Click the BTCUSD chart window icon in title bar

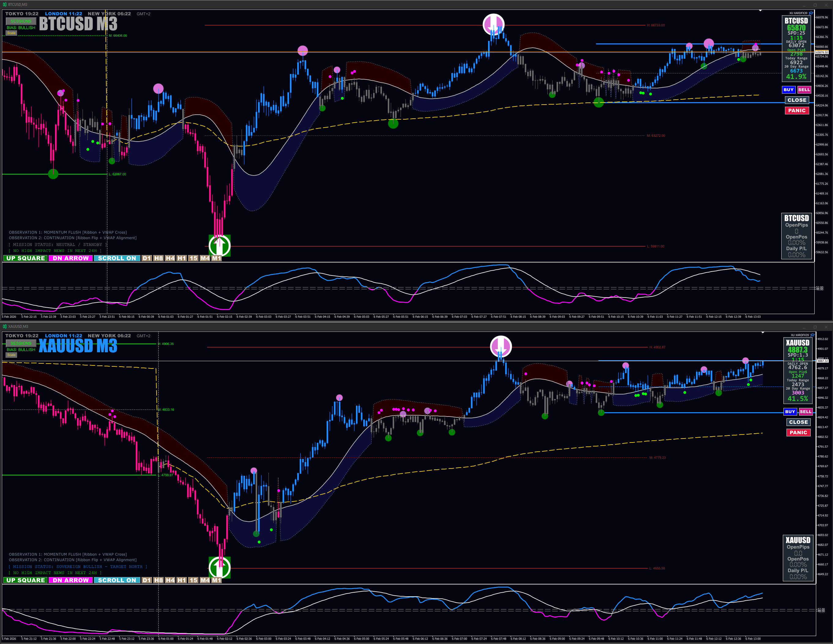(x=5, y=5)
